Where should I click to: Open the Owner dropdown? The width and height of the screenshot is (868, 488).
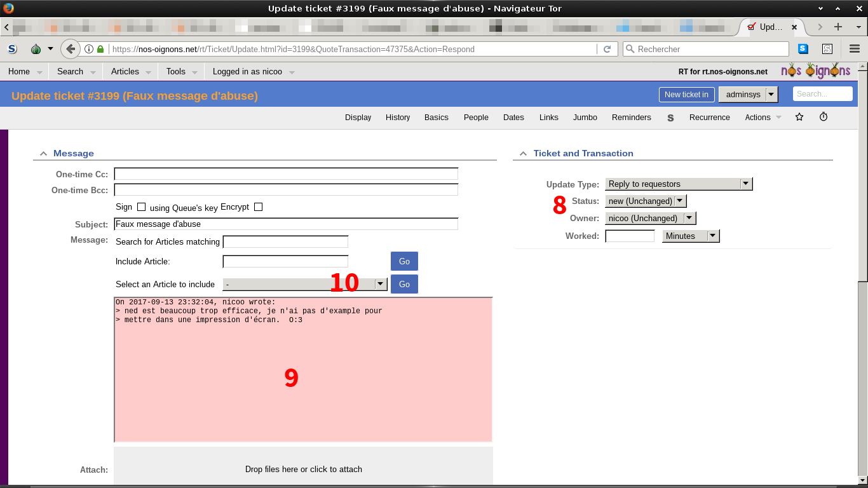pos(650,219)
